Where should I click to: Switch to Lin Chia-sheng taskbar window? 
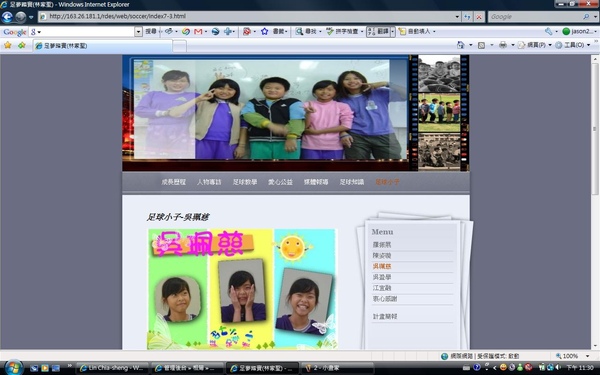point(112,368)
